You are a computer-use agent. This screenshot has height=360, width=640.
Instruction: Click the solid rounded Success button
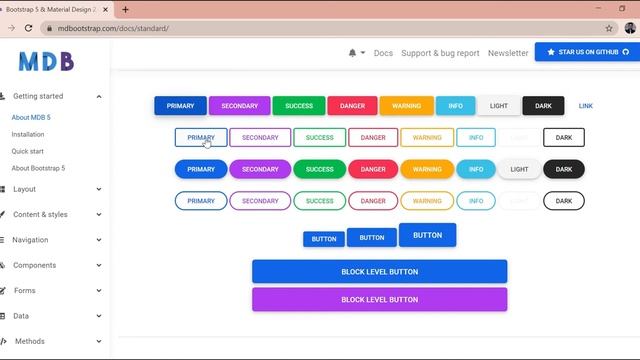[320, 169]
